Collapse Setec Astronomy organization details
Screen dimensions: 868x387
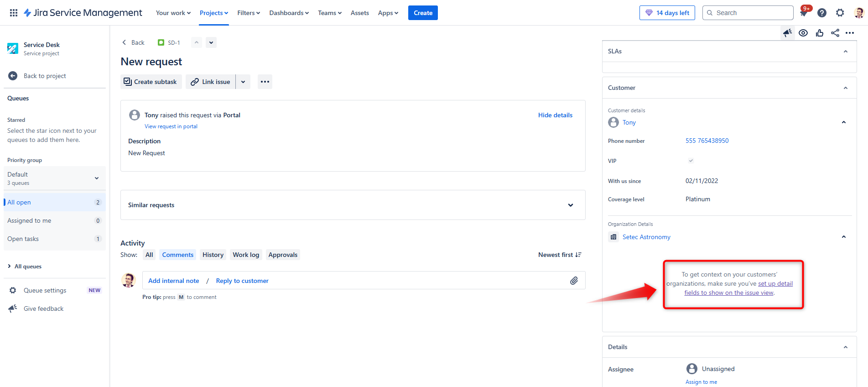[844, 237]
